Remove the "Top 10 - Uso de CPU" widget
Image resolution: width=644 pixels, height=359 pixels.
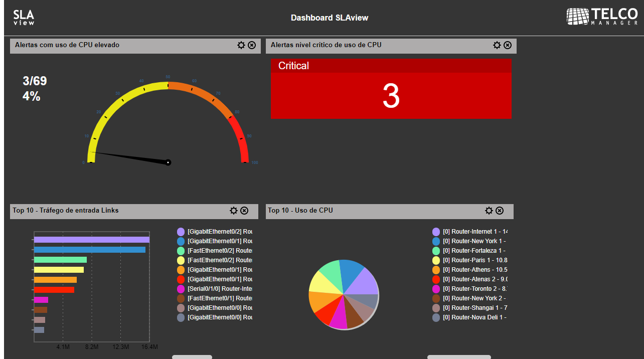500,211
